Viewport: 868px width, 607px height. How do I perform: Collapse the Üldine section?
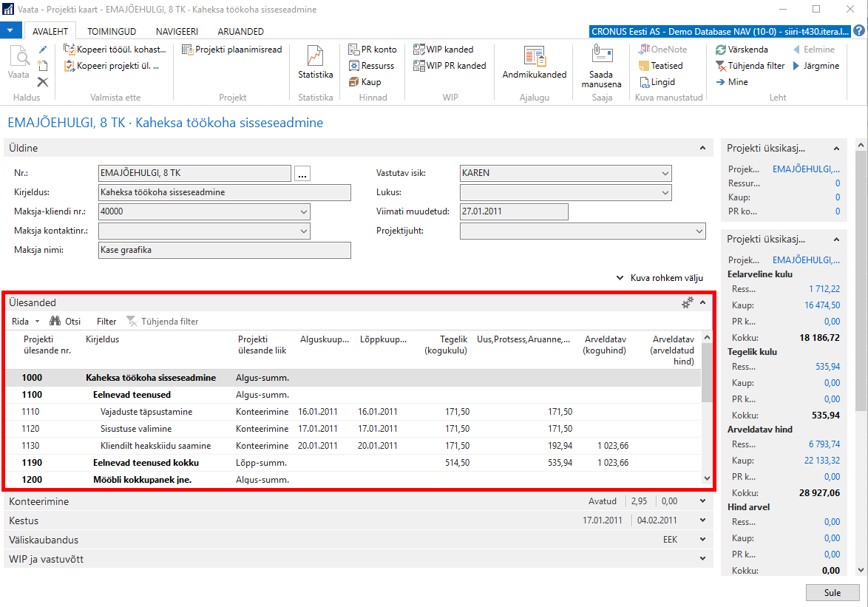[x=702, y=149]
